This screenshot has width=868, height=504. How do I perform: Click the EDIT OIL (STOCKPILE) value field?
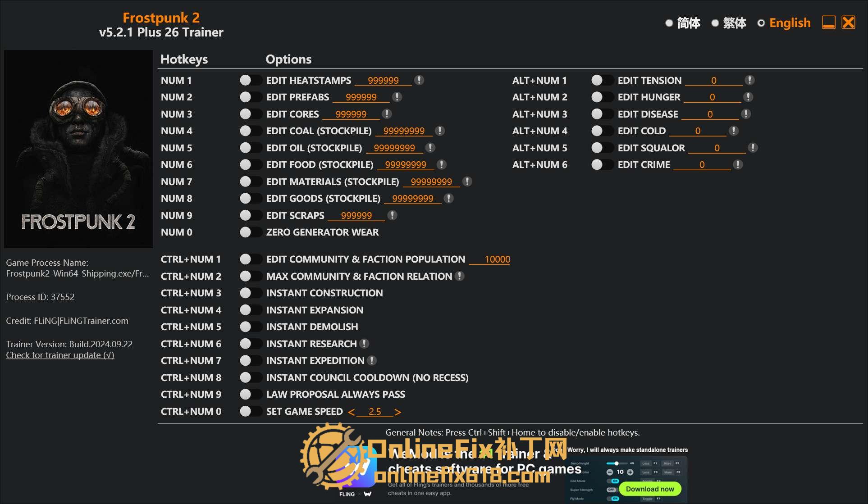[x=394, y=148]
